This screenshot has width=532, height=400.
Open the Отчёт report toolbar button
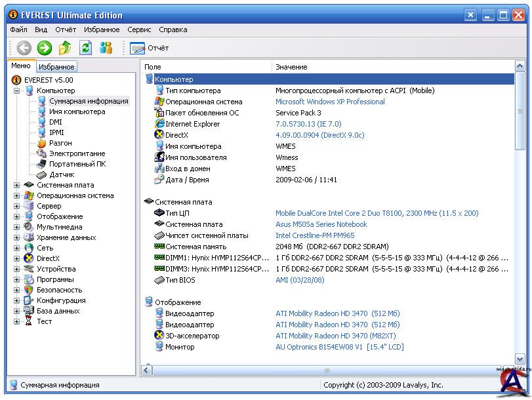[x=150, y=48]
